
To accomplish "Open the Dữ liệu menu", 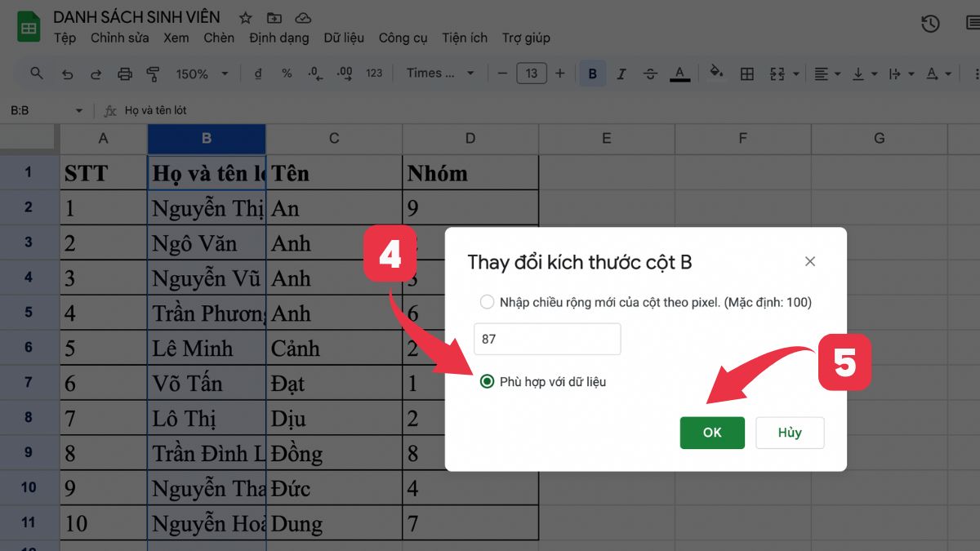I will point(343,38).
